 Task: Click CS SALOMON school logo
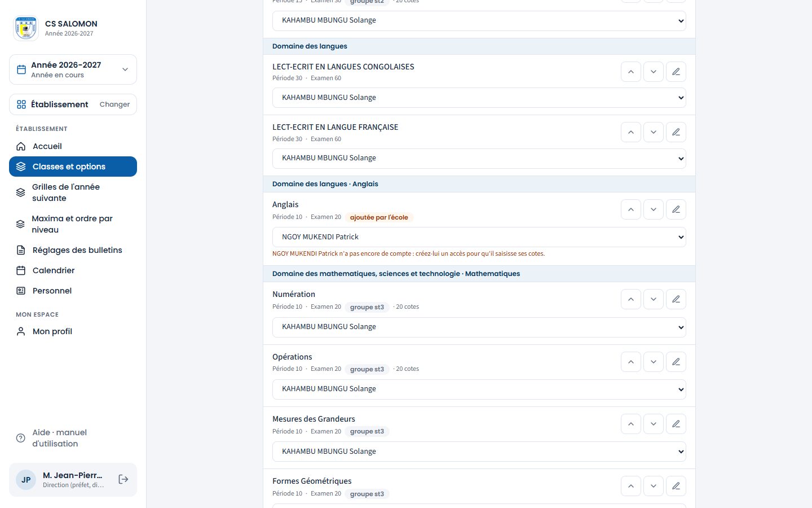click(26, 28)
